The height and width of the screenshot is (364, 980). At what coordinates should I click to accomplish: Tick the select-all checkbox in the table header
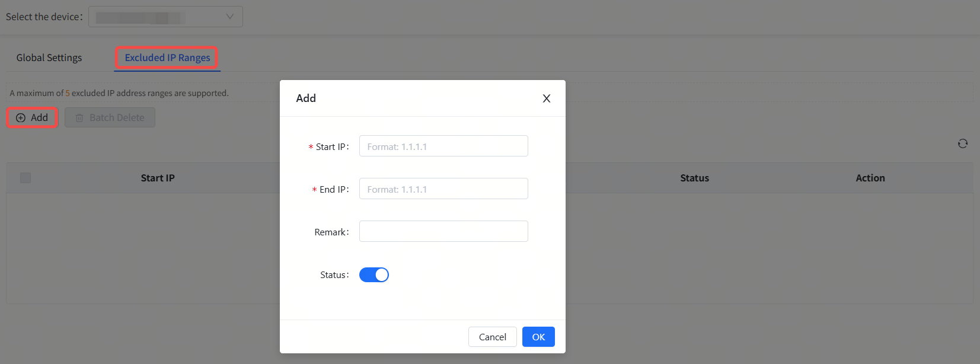pos(25,178)
